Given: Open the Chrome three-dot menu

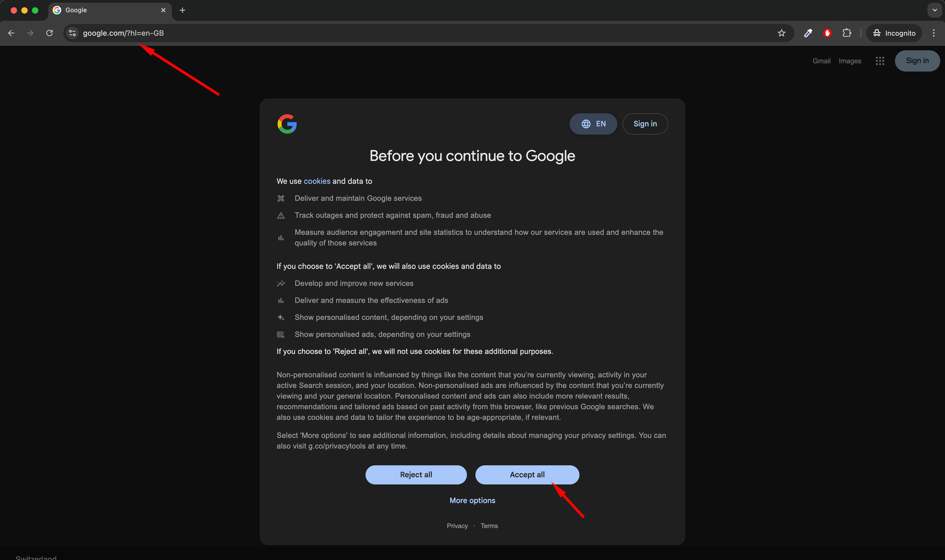Looking at the screenshot, I should coord(934,33).
